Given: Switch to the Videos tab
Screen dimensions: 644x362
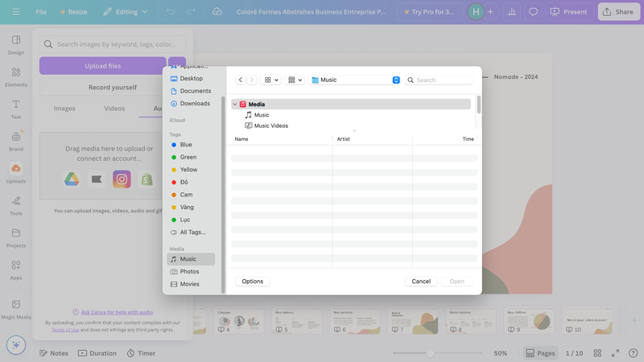Looking at the screenshot, I should point(114,109).
